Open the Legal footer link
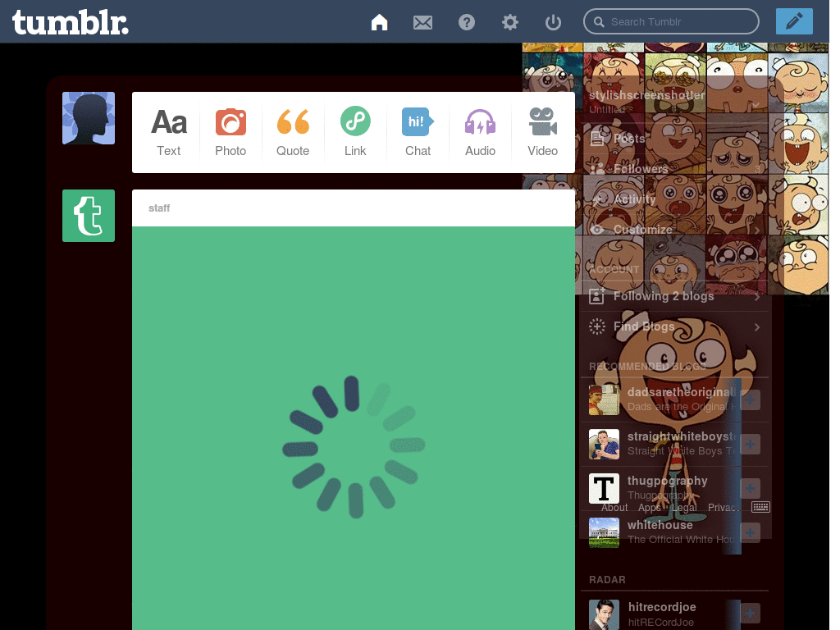The image size is (840, 630). [685, 507]
